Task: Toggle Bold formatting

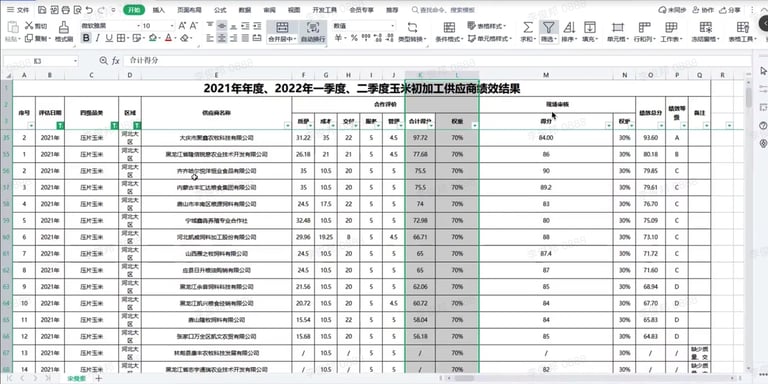Action: pos(86,38)
